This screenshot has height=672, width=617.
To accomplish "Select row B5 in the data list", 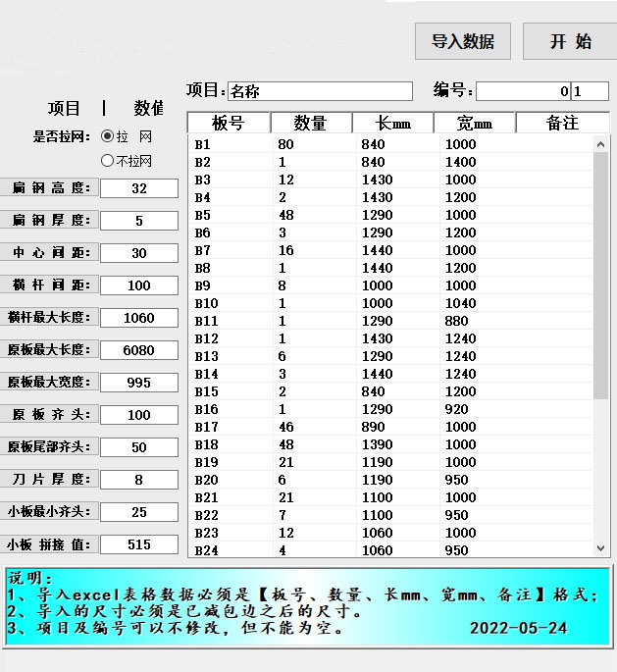I will 392,215.
